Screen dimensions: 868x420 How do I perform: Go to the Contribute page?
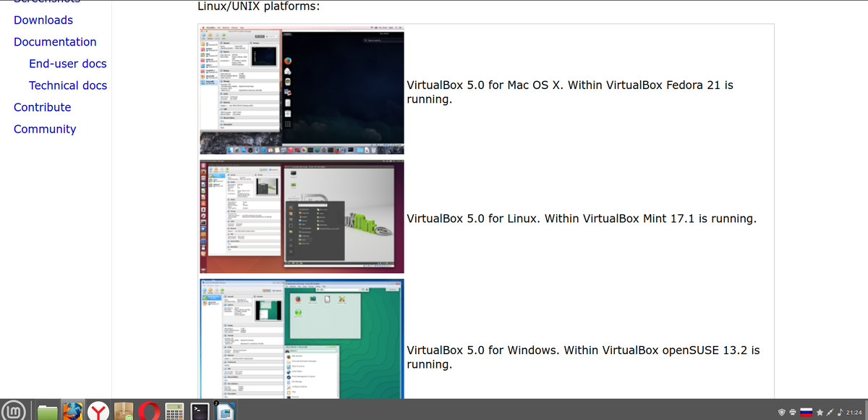coord(43,107)
